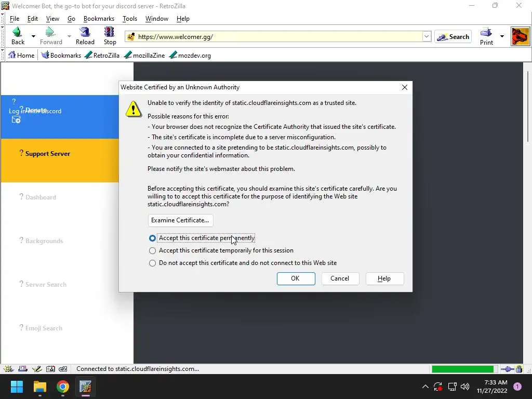Open the notification count badge

[x=517, y=387]
